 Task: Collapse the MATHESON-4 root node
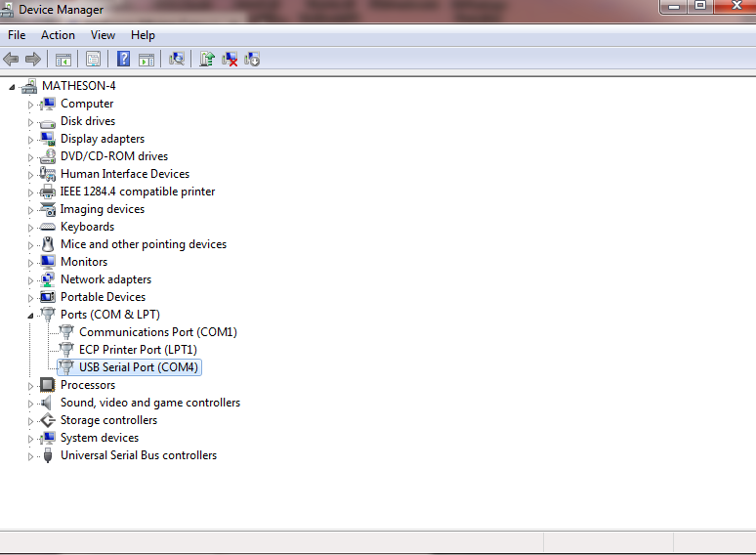[x=12, y=87]
